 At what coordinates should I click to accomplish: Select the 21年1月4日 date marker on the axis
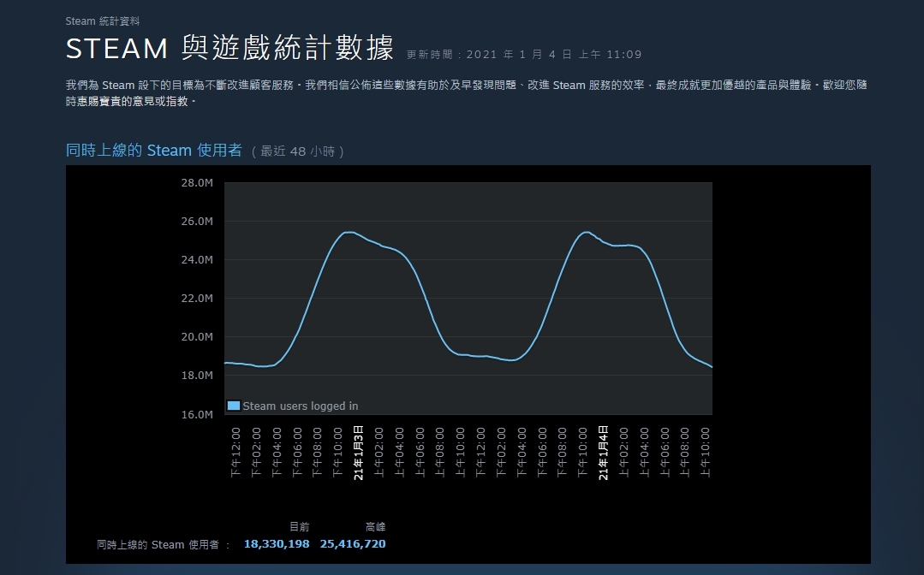click(x=603, y=452)
